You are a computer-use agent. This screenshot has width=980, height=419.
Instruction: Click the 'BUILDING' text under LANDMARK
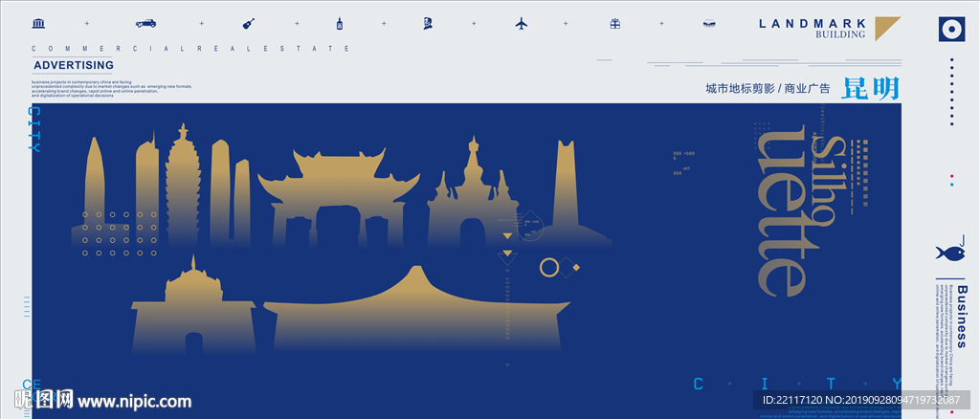point(840,35)
